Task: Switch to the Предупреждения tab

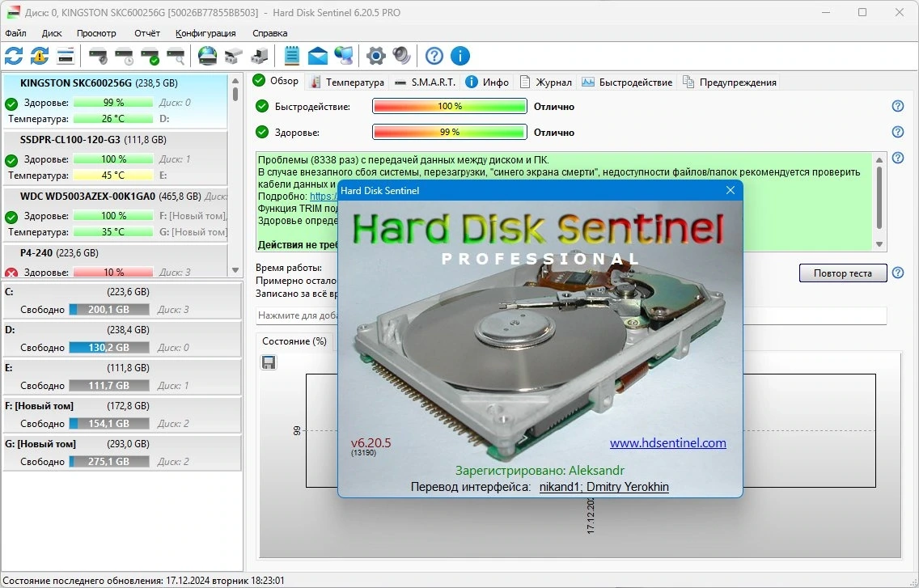Action: pyautogui.click(x=731, y=82)
